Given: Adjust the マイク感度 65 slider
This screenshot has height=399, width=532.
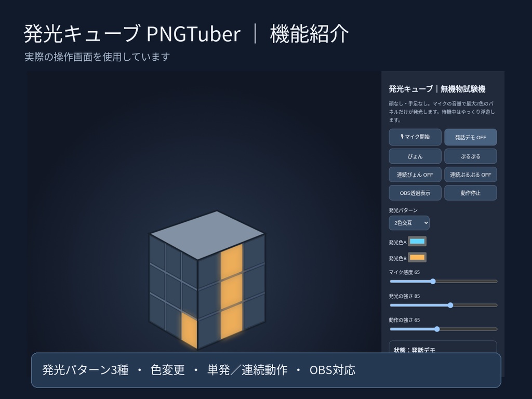Looking at the screenshot, I should click(x=444, y=281).
